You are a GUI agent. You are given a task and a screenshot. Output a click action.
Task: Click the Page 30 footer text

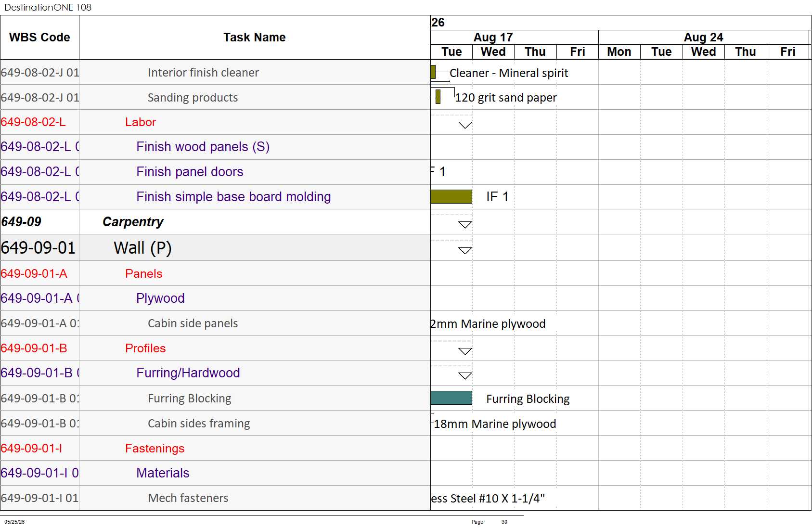point(490,522)
